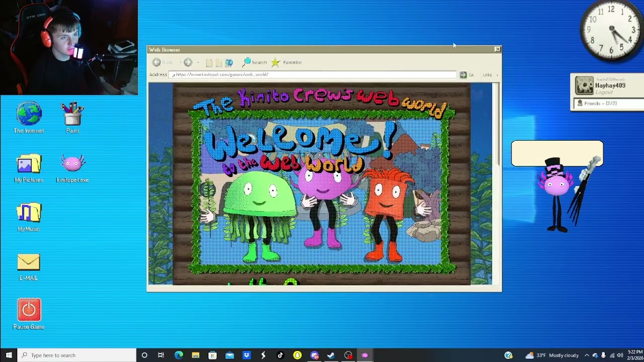Viewport: 644px width, 362px height.
Task: Go forward in the Web Browser
Action: (188, 62)
